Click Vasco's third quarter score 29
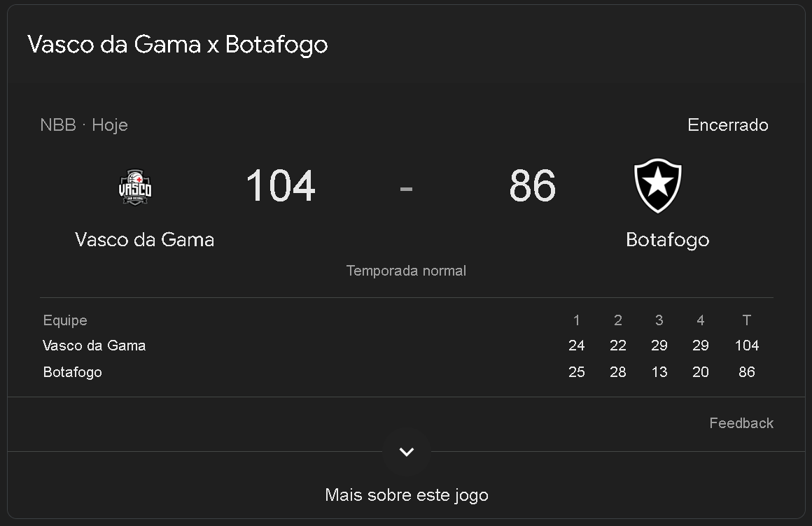The width and height of the screenshot is (812, 526). (x=659, y=346)
